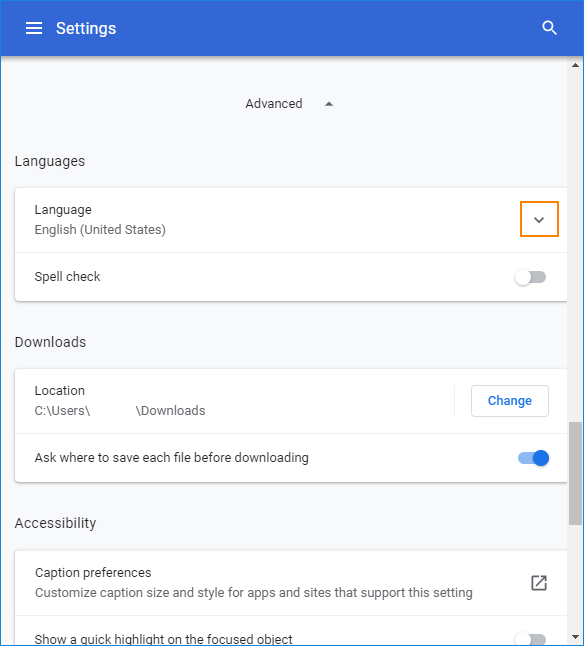Click the Caption preferences row title

click(93, 573)
